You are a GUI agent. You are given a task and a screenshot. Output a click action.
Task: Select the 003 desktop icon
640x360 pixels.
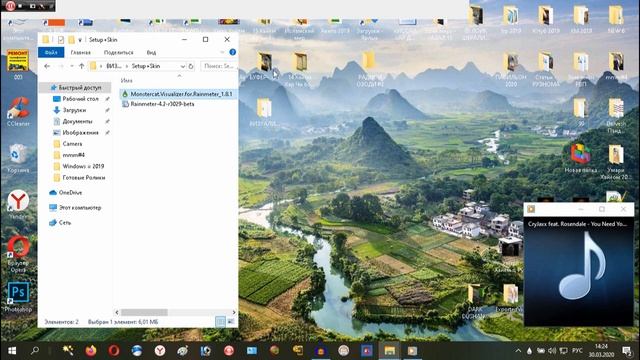click(x=18, y=64)
